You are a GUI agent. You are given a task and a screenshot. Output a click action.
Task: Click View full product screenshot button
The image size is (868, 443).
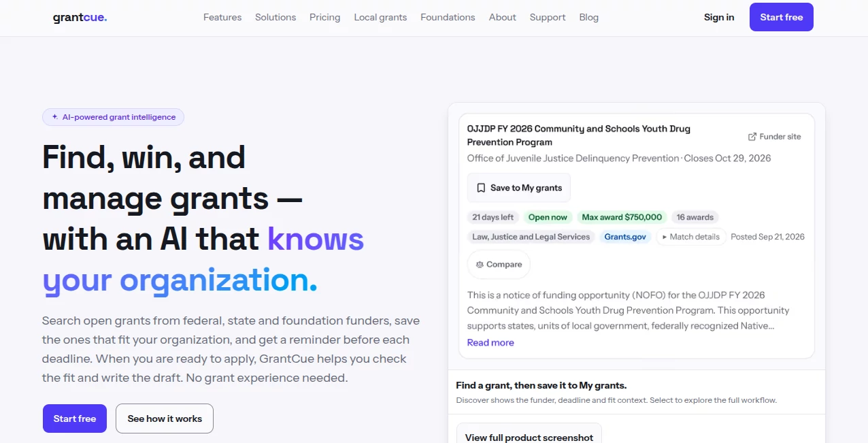click(529, 437)
